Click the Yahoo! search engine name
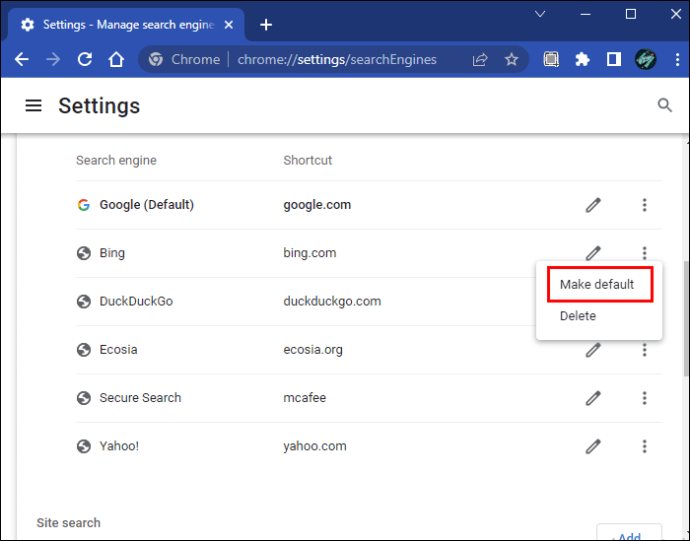 [x=119, y=446]
